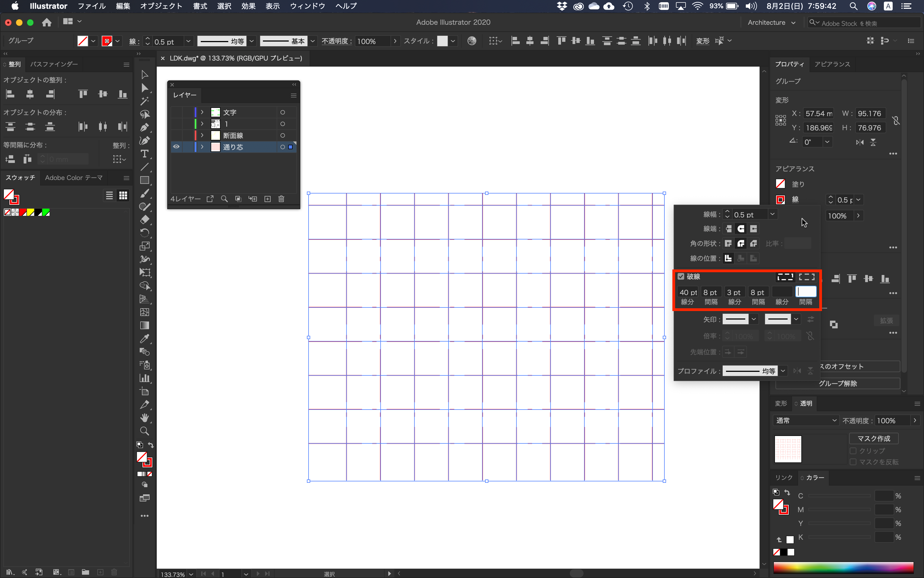Open blend mode 通常 dropdown
Image resolution: width=924 pixels, height=578 pixels.
point(806,421)
